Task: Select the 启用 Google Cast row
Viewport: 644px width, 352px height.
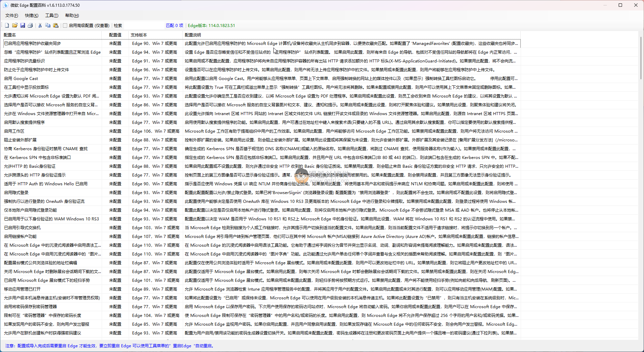Action: click(262, 79)
